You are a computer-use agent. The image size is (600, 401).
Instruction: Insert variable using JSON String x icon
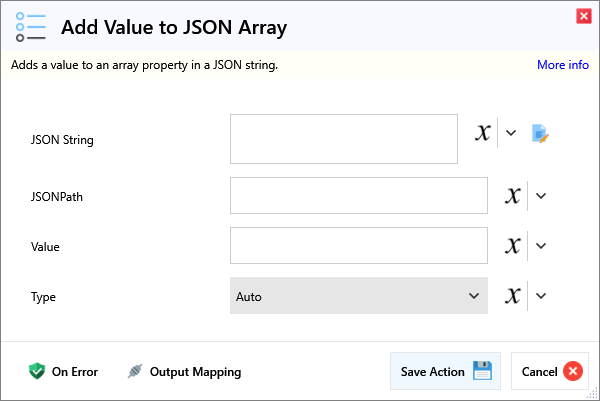click(x=483, y=133)
